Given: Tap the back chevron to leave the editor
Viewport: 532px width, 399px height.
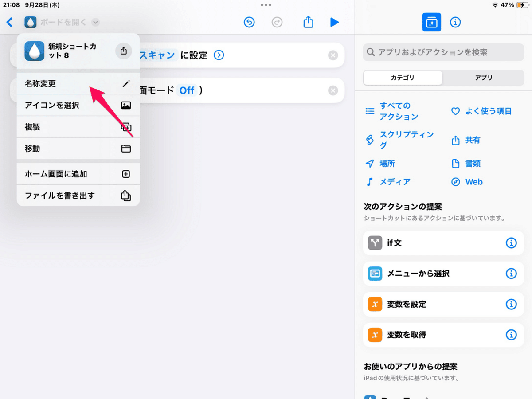Looking at the screenshot, I should (x=10, y=22).
